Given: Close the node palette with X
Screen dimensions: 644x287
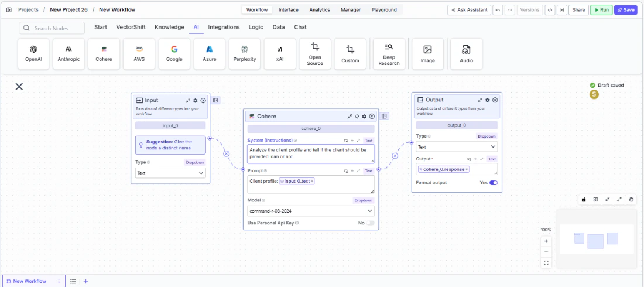Looking at the screenshot, I should 19,86.
